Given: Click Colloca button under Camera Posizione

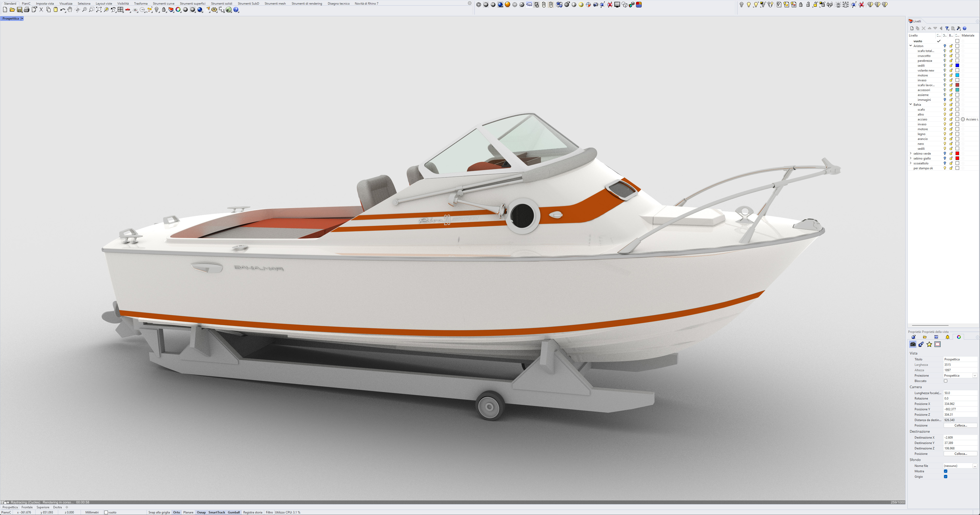Looking at the screenshot, I should (x=960, y=425).
